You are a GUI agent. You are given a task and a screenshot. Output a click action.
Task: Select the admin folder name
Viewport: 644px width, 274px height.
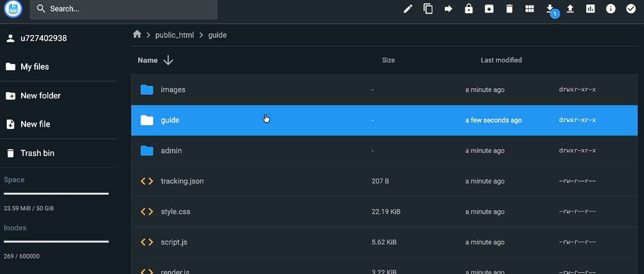coord(171,151)
